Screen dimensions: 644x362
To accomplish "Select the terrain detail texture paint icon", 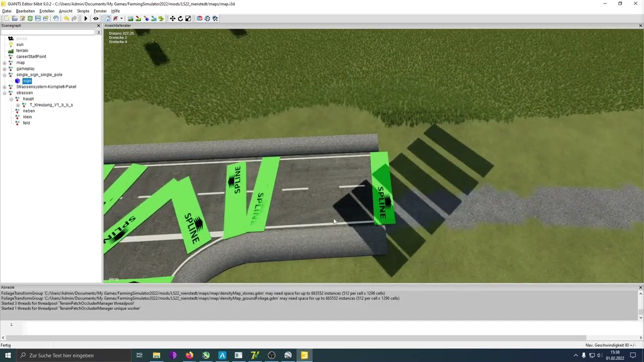I will coord(138,19).
